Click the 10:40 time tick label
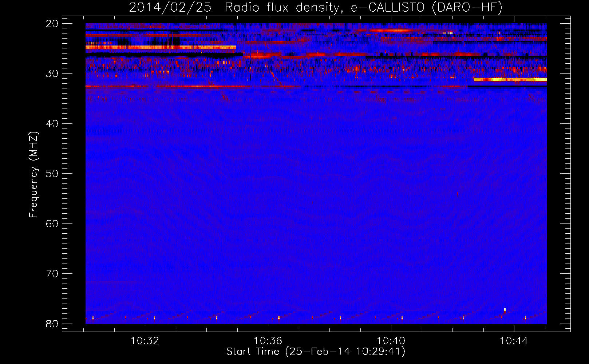589x364 pixels. coord(391,341)
